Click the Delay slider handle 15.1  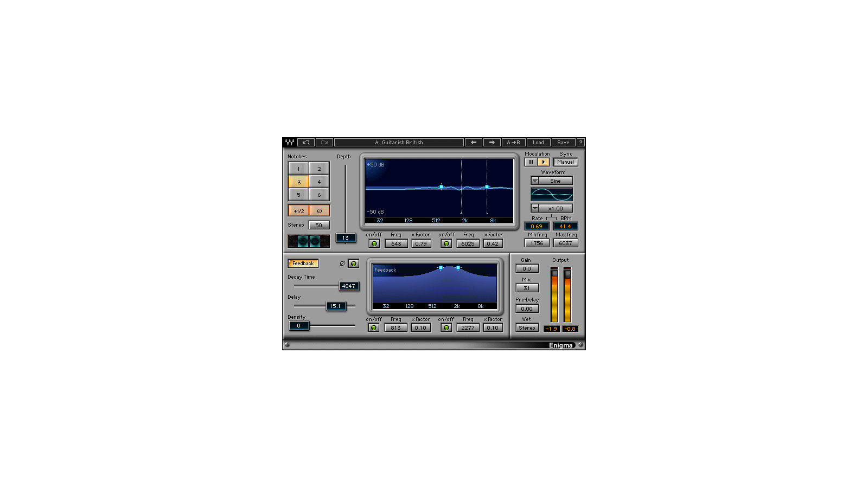(336, 306)
